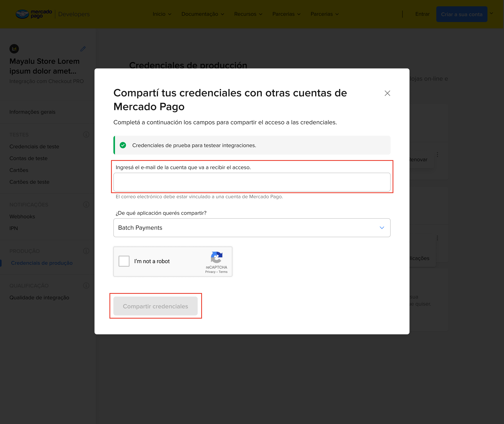Open the Batch Payments application dropdown

pyautogui.click(x=252, y=228)
